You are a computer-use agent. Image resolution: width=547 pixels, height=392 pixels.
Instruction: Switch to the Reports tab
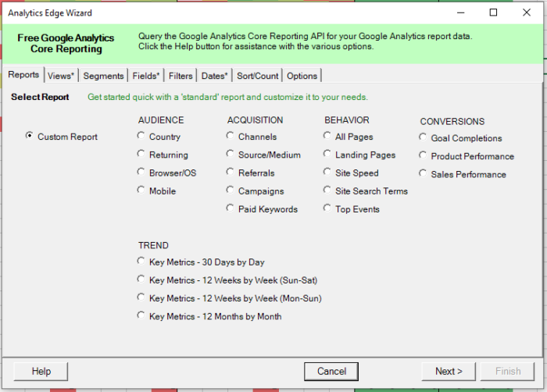tap(23, 75)
